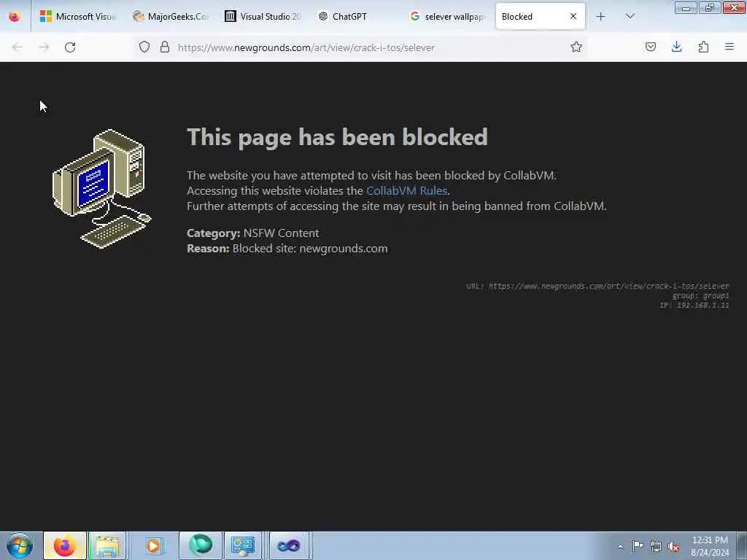This screenshot has width=747, height=560.
Task: Open the clock and date display
Action: pyautogui.click(x=710, y=546)
